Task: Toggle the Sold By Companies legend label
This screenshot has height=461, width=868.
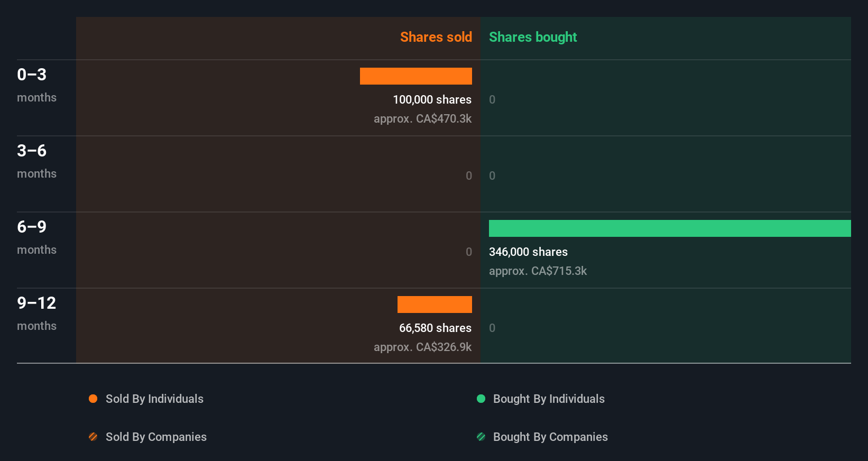Action: coord(156,437)
